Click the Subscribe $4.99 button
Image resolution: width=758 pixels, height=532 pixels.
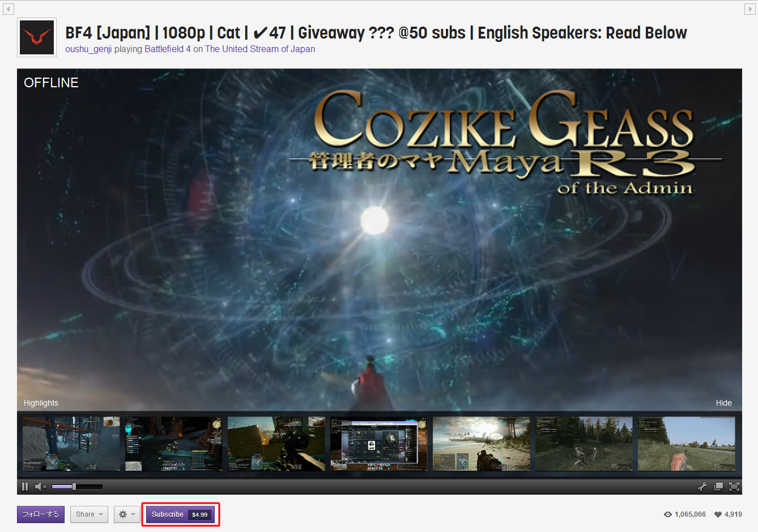point(181,514)
